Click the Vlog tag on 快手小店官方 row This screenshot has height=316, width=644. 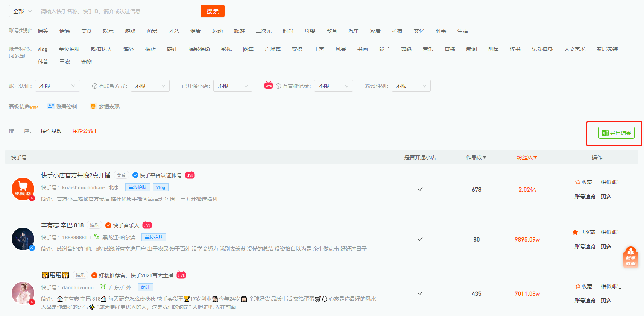tap(161, 187)
